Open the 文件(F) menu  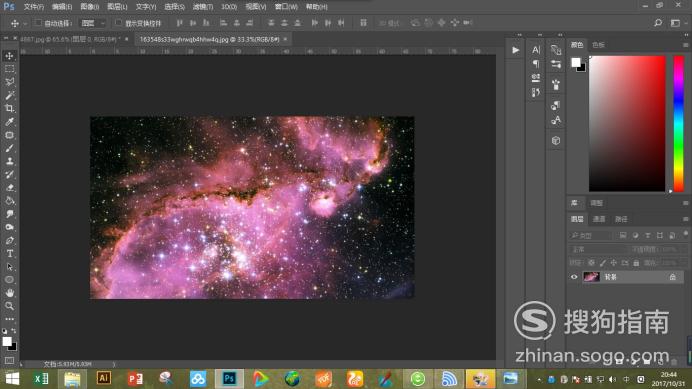[x=34, y=7]
